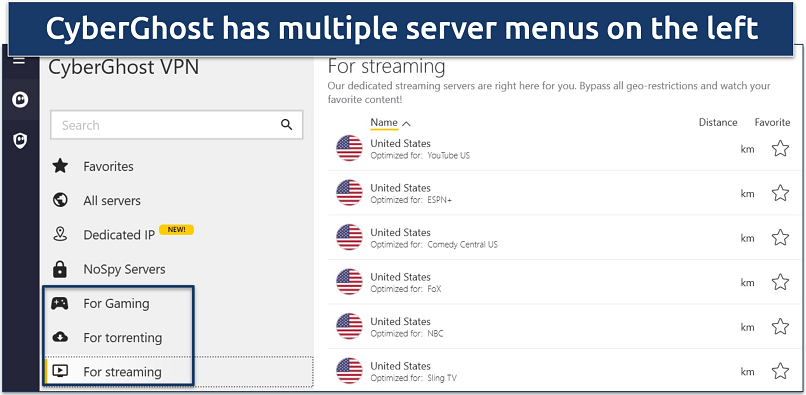Select United States optimized for YouTube US
Image resolution: width=806 pixels, height=395 pixels.
coord(563,149)
